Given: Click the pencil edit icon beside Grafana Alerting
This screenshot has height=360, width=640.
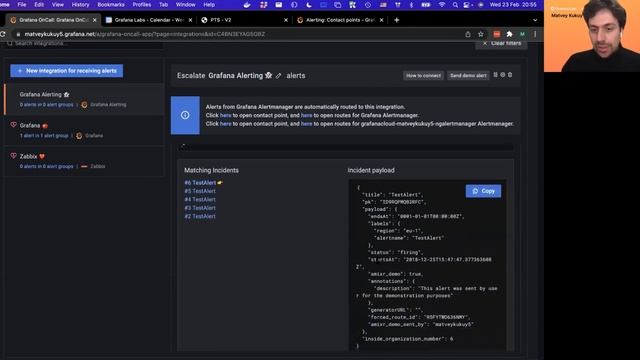Looking at the screenshot, I should tap(278, 76).
